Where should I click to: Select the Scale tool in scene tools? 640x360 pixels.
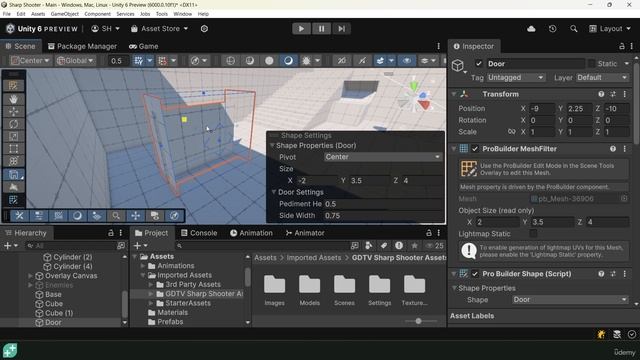13,136
